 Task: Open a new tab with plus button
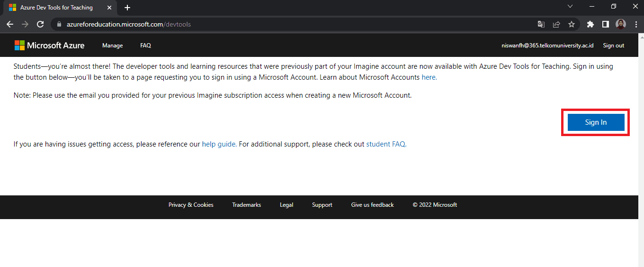[127, 8]
